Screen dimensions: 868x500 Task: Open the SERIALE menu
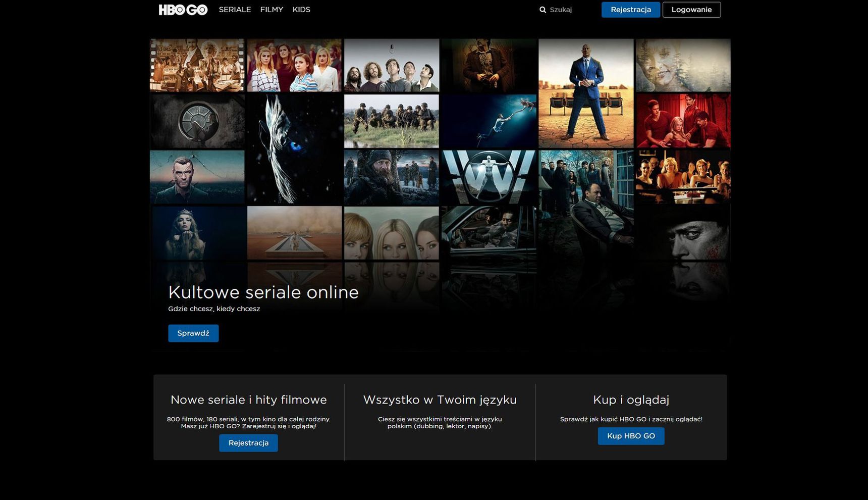pos(235,10)
